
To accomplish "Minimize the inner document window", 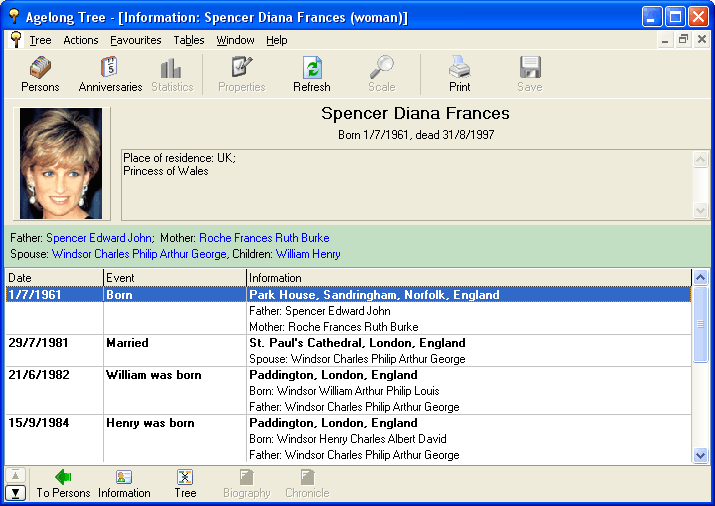I will 665,40.
